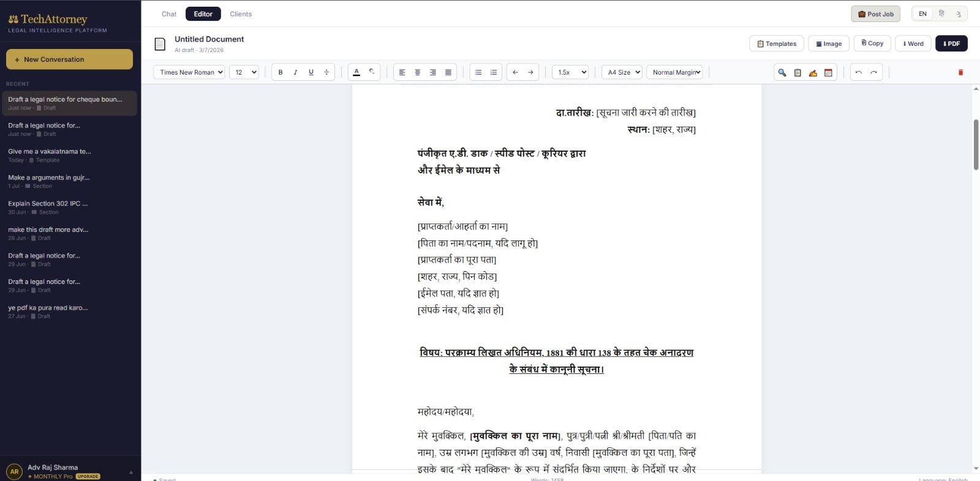Click the scrollbar down arrow
The width and height of the screenshot is (980, 481).
coord(976,469)
